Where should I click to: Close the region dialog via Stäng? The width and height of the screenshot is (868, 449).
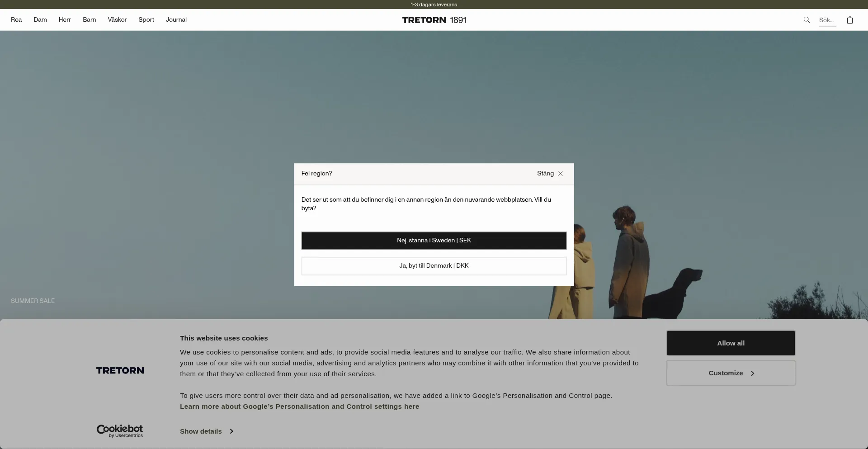[550, 174]
